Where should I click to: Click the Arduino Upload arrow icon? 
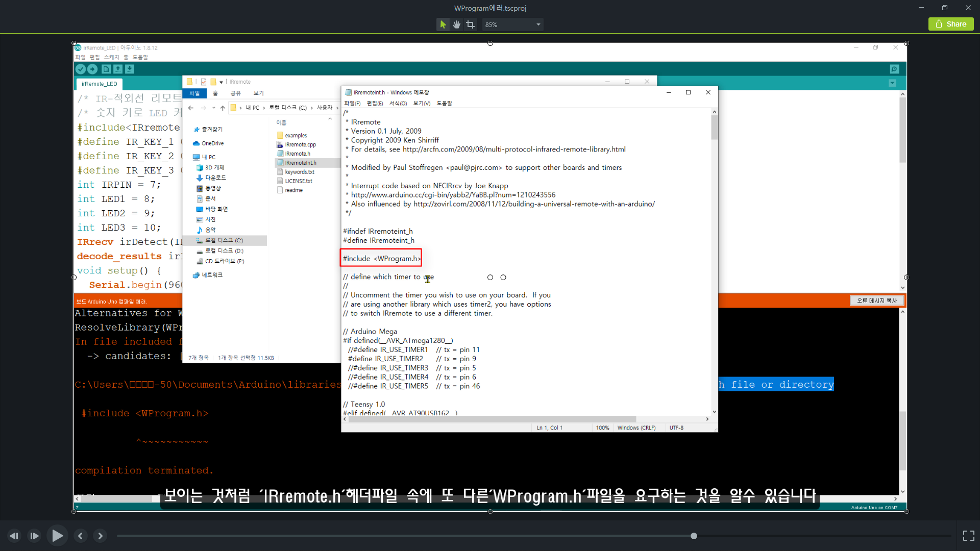92,69
